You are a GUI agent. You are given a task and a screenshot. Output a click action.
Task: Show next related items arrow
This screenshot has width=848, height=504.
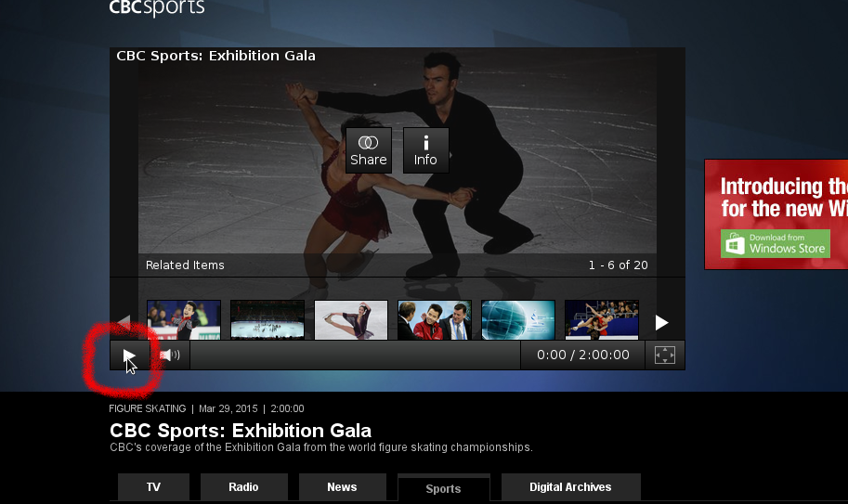(x=661, y=322)
